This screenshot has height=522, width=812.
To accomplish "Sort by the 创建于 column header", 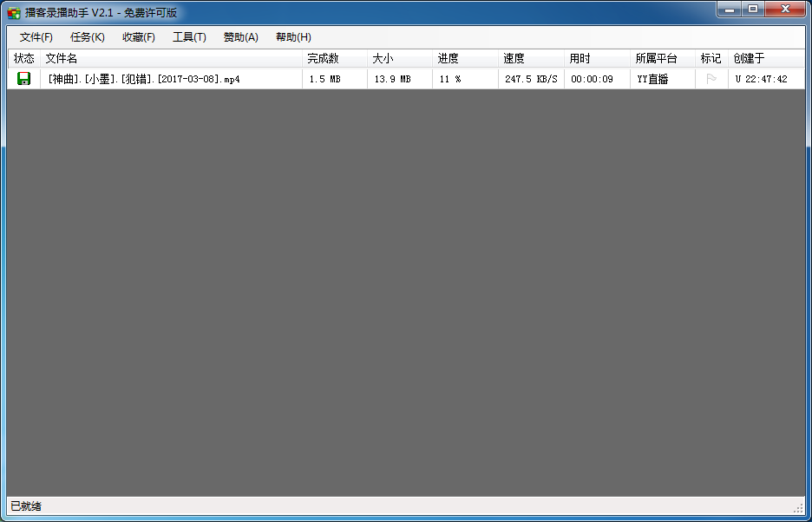I will click(749, 59).
